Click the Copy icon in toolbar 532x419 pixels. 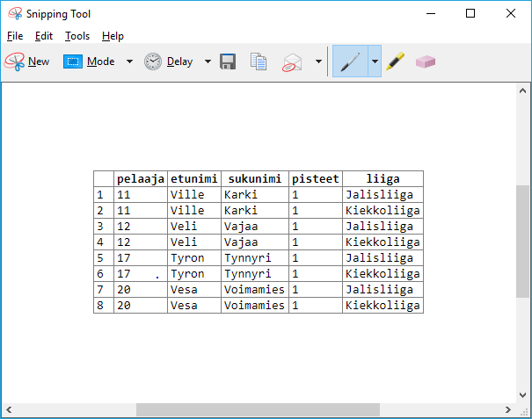[x=259, y=61]
